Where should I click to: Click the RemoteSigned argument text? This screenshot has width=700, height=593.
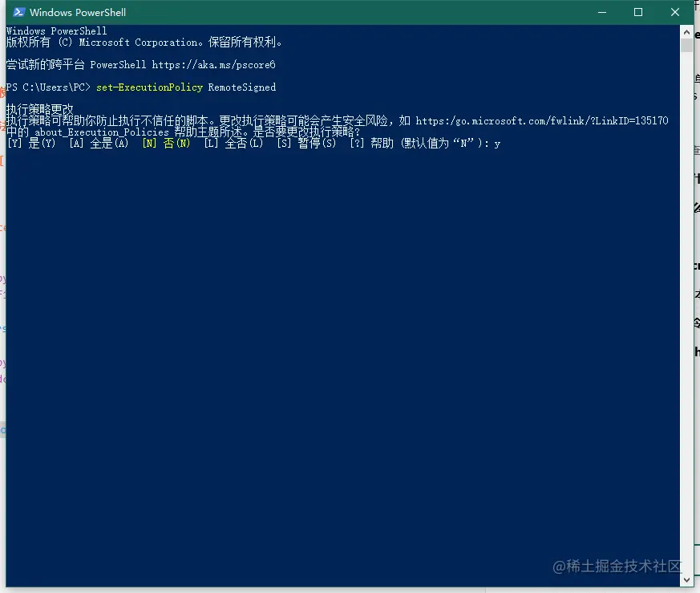(x=242, y=87)
